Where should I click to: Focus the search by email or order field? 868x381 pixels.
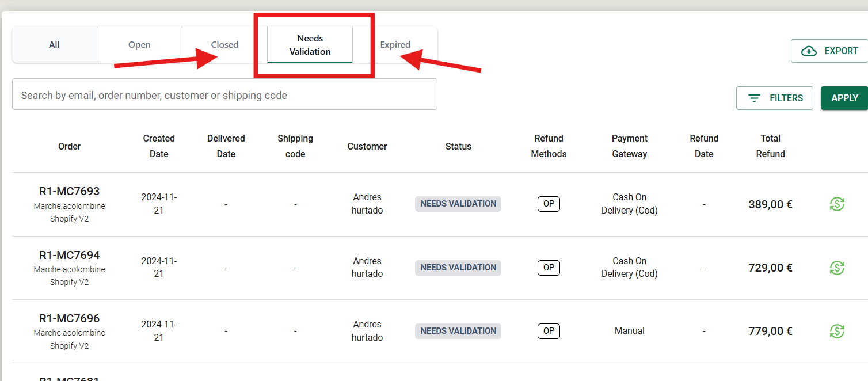point(224,94)
